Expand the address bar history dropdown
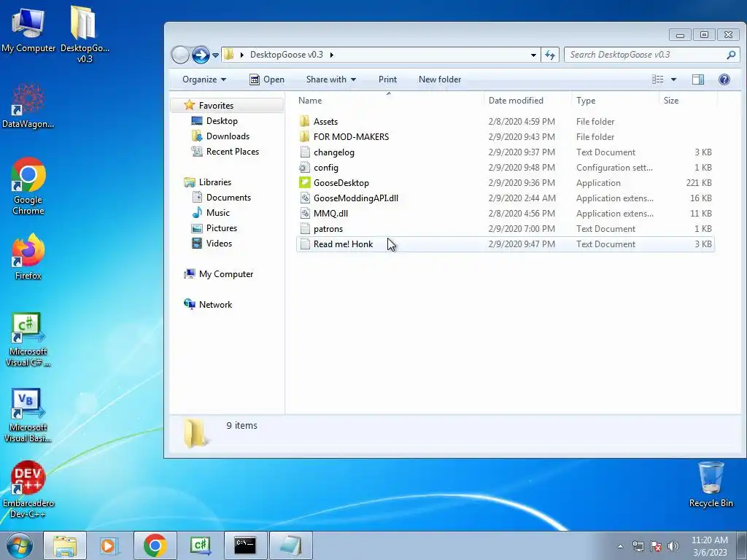Viewport: 747px width, 560px height. point(533,55)
